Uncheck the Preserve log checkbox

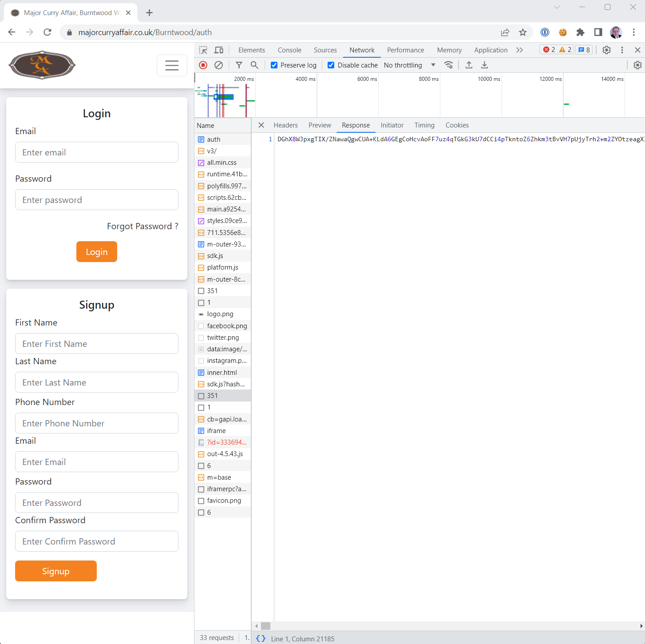point(274,65)
